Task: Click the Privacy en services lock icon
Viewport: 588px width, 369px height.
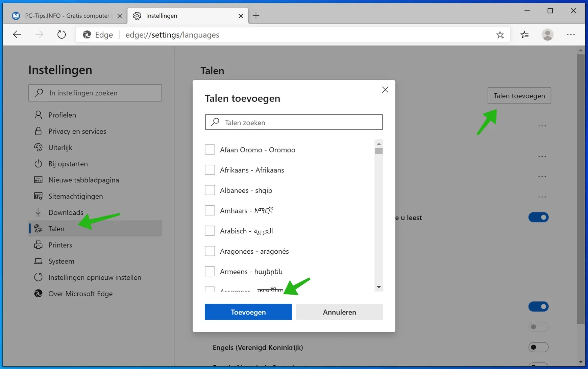Action: click(x=38, y=131)
